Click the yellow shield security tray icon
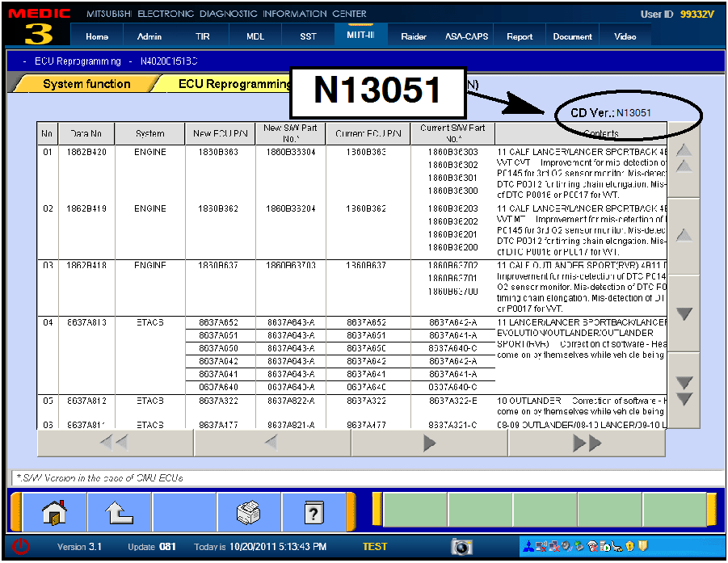Viewport: 728px width, 563px height. [629, 546]
